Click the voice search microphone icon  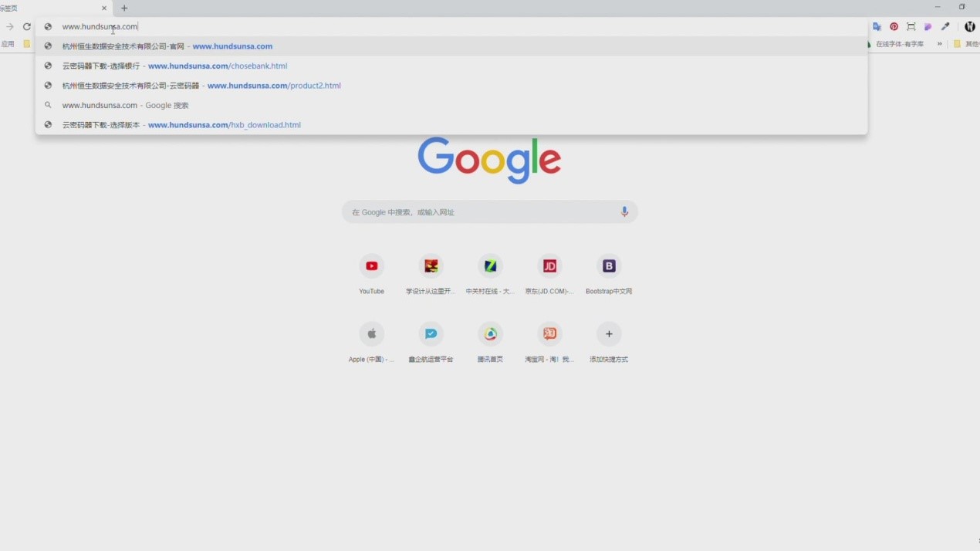pos(624,212)
